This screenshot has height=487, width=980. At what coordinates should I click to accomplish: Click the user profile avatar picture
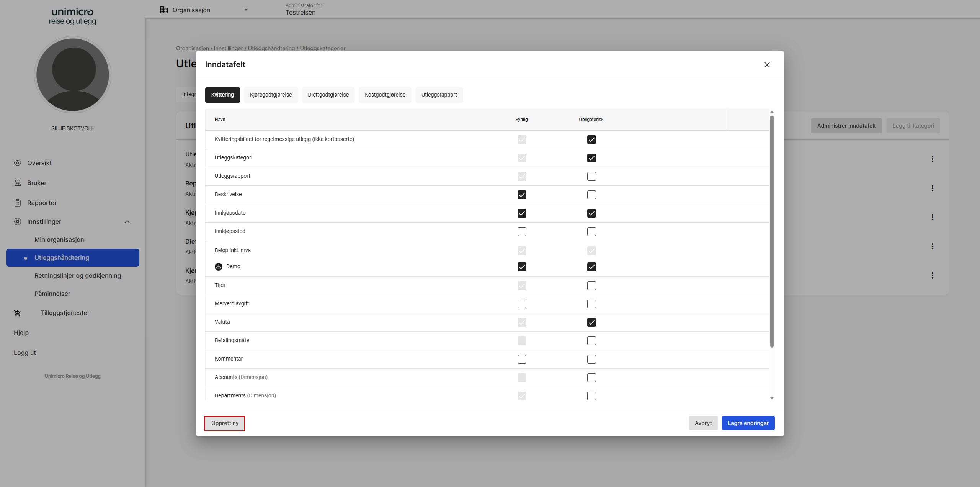click(73, 75)
